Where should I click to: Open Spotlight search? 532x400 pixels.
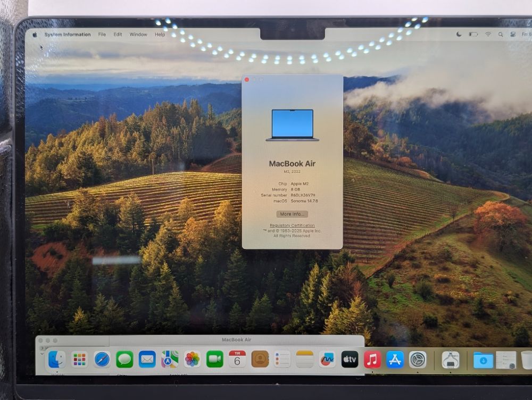(x=501, y=34)
